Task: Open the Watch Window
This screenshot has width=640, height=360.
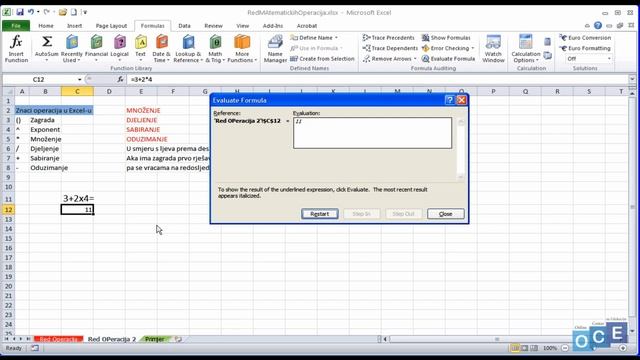Action: 493,49
